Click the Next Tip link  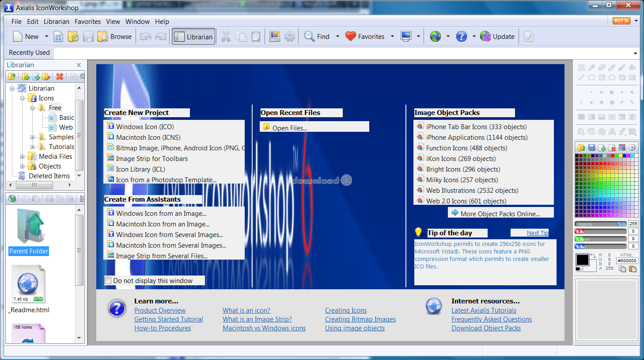538,233
